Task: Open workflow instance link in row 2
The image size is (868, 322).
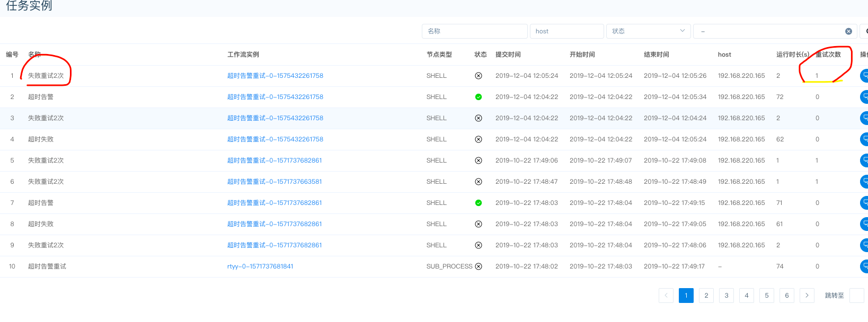Action: 275,97
